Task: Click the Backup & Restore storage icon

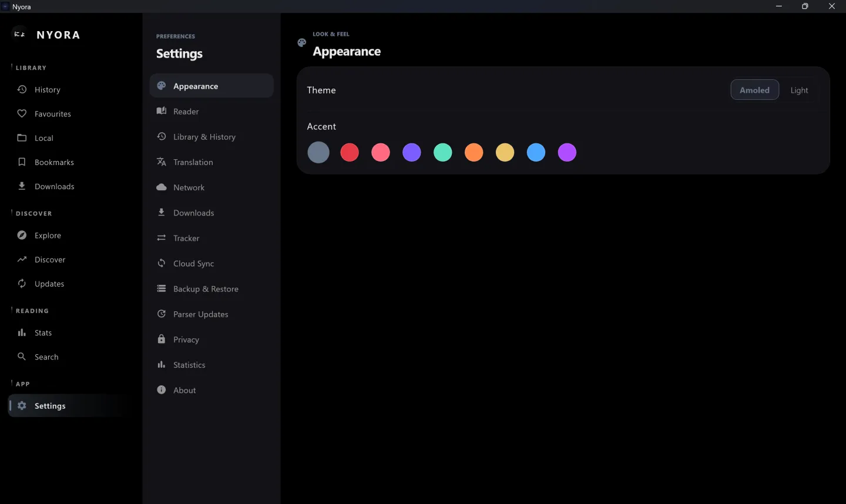Action: (x=161, y=288)
